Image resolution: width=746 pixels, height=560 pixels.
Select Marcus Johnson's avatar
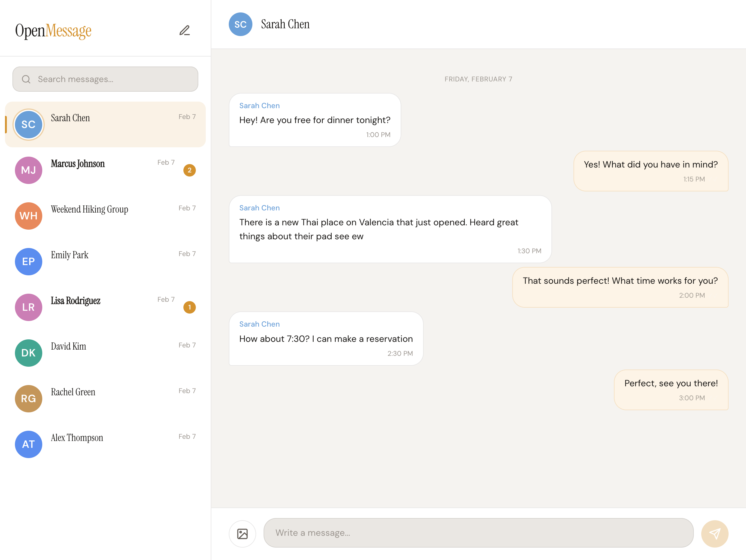(28, 170)
